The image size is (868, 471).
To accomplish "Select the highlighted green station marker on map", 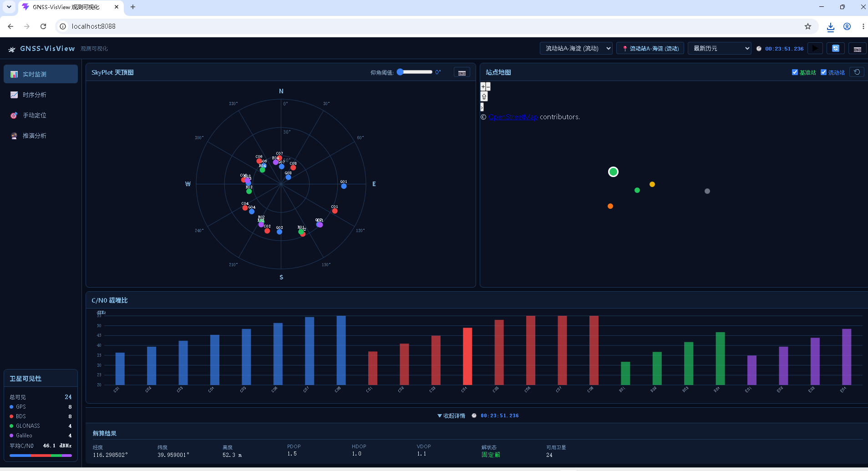I will 613,172.
